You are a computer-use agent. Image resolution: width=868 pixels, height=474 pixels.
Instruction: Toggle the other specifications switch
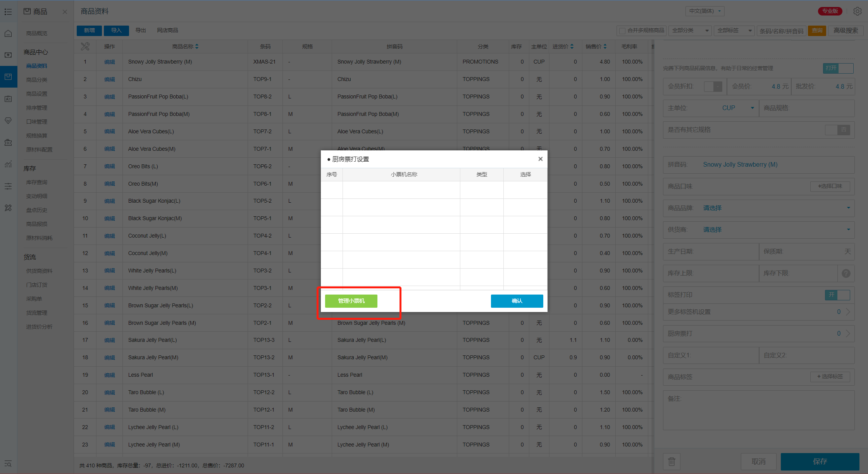837,130
